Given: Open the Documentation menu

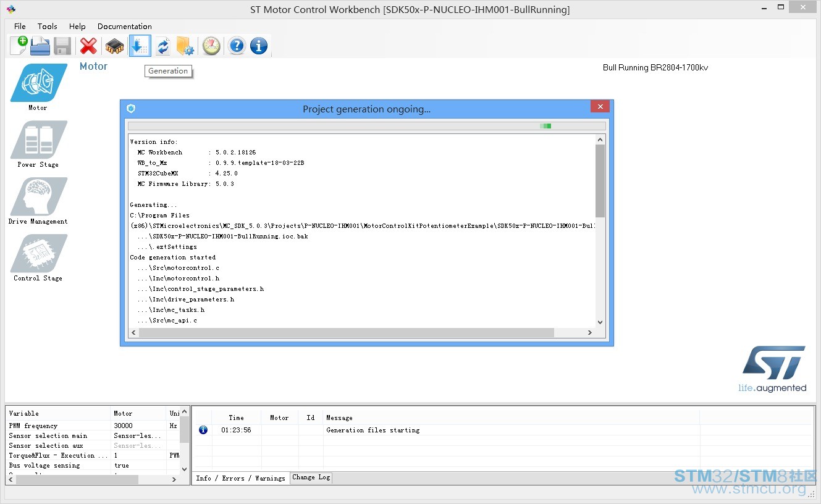Looking at the screenshot, I should click(x=125, y=27).
